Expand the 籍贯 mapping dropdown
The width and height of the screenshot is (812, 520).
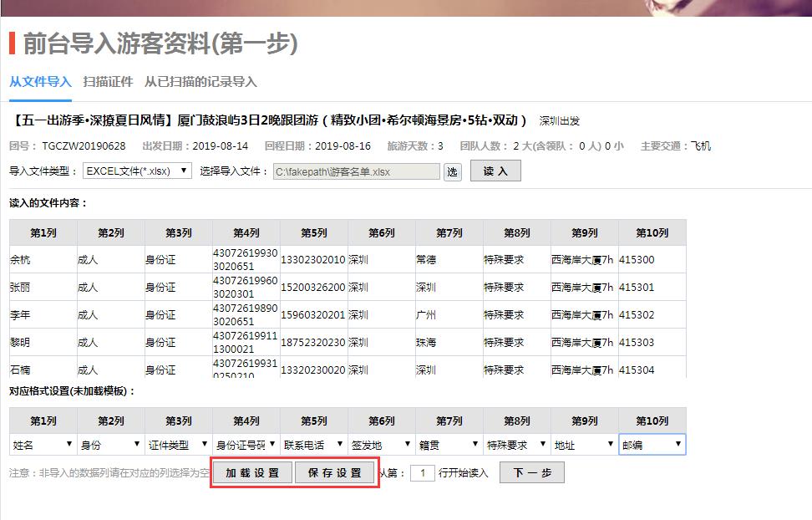(x=449, y=445)
